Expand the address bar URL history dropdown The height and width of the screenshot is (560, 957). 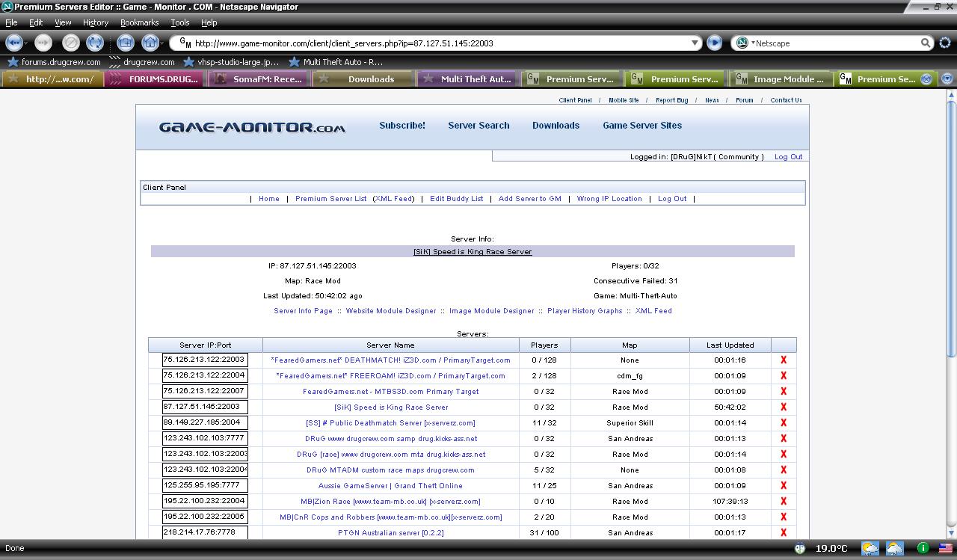695,43
